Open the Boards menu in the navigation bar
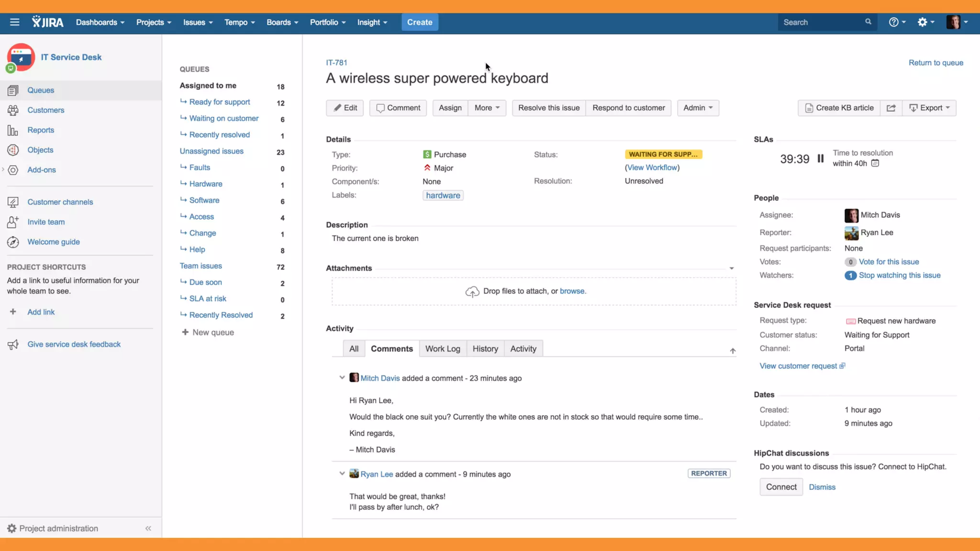 [282, 22]
